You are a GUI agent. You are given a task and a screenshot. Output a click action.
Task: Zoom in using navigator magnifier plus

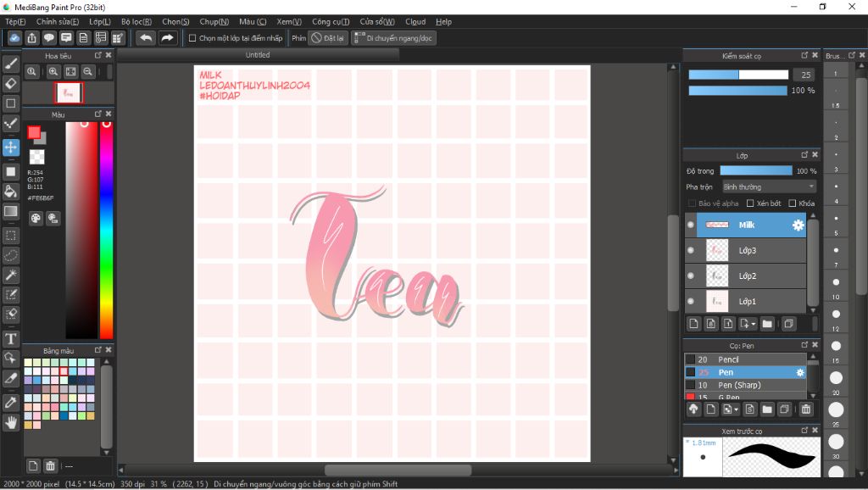tap(53, 71)
